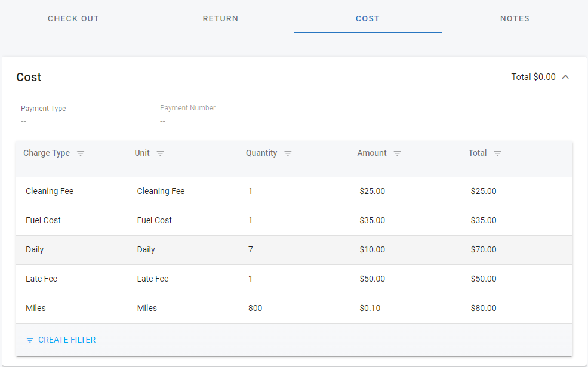Sort by the Charge Type column header

tap(47, 153)
